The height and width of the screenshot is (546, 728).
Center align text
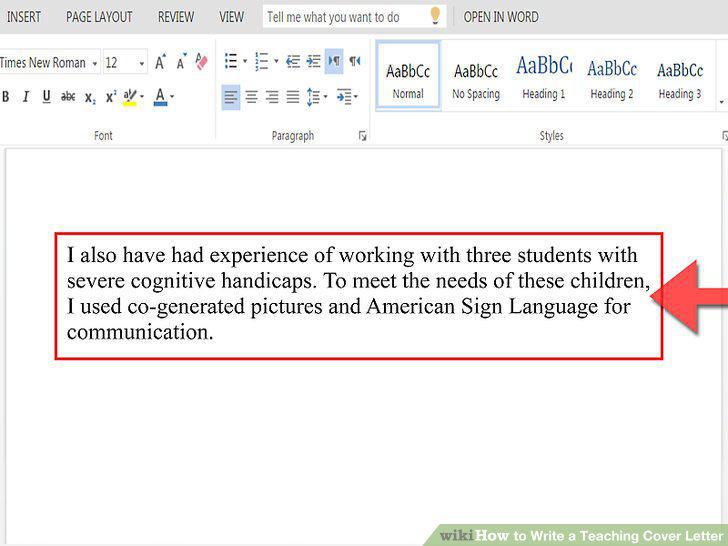point(251,97)
